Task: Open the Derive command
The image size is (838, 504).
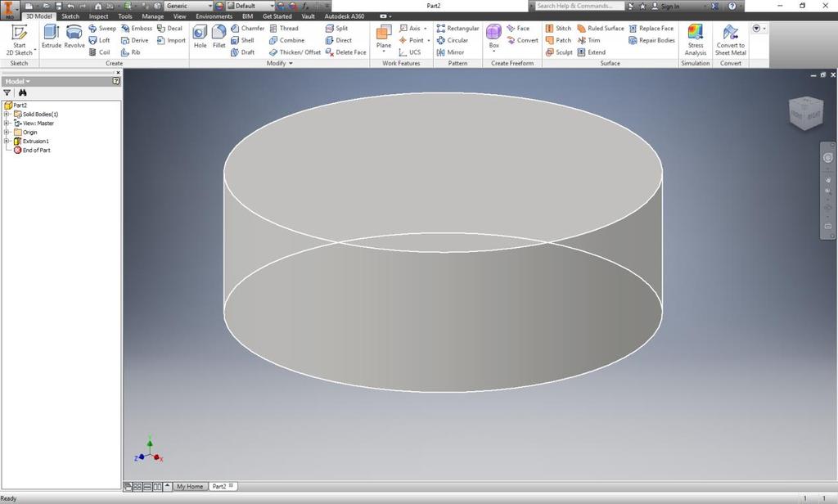Action: click(135, 40)
